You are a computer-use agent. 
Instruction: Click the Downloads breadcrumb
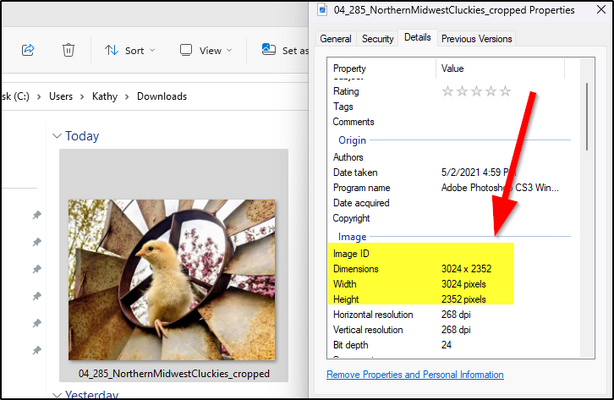point(162,96)
